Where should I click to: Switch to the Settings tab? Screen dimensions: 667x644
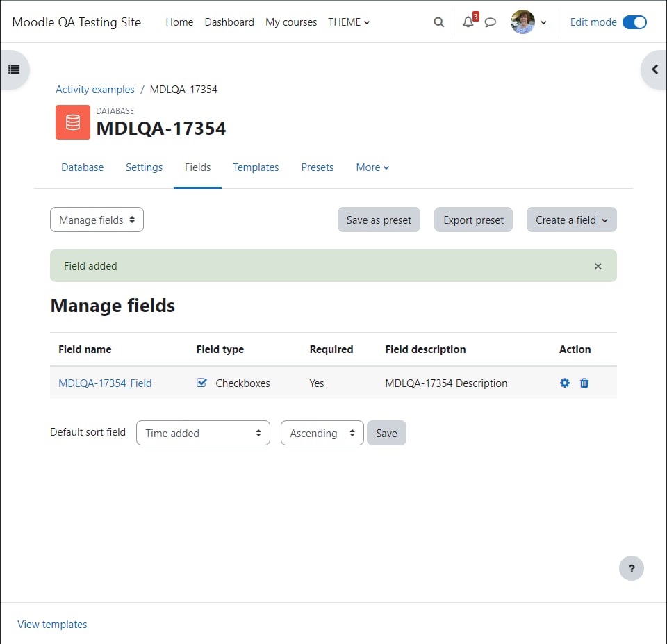[x=145, y=167]
